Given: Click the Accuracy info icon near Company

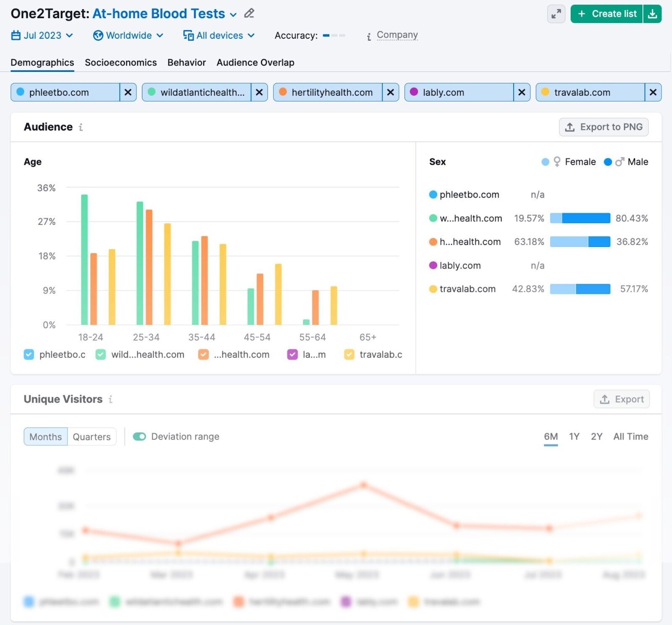Looking at the screenshot, I should coord(368,36).
